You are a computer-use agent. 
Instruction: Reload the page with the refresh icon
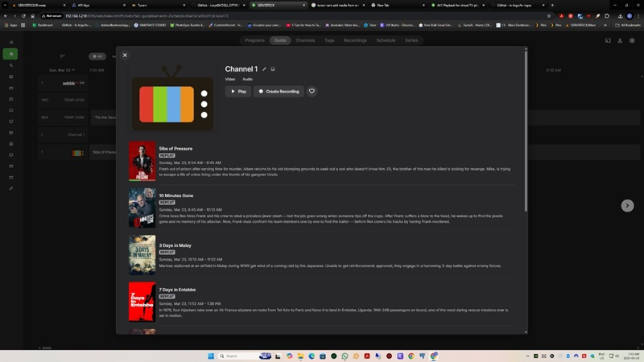(23, 16)
